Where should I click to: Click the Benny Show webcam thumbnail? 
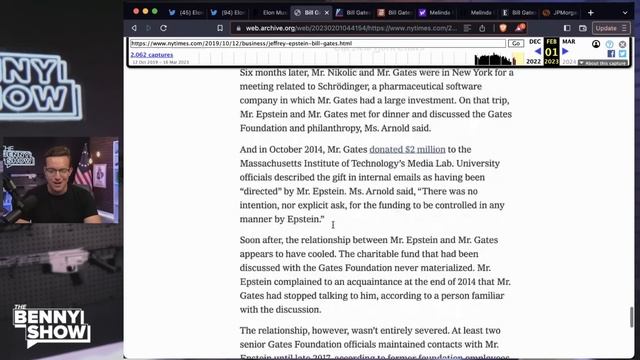pyautogui.click(x=60, y=180)
